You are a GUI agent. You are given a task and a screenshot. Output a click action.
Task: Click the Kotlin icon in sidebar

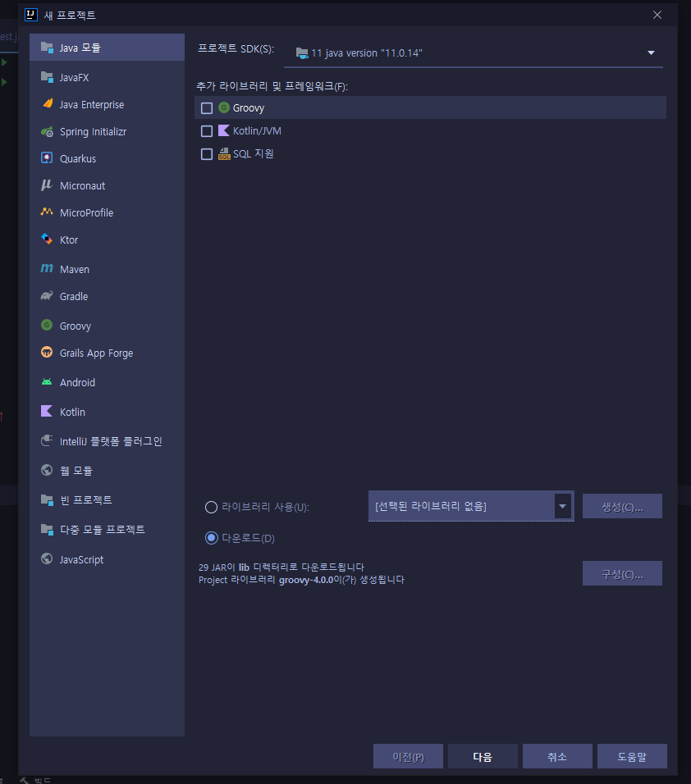click(47, 411)
